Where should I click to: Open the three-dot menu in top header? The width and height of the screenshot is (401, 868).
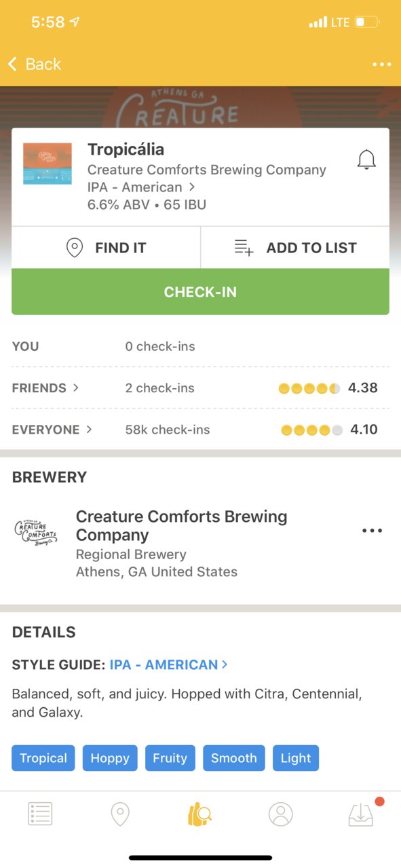click(x=382, y=64)
